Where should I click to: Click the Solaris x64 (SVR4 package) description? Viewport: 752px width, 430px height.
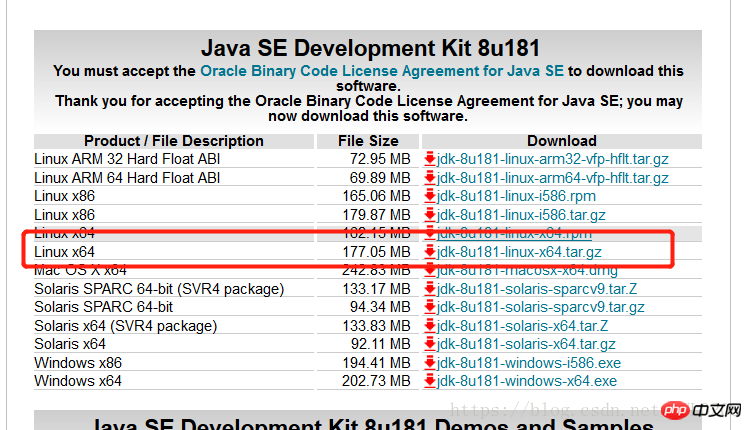[126, 326]
